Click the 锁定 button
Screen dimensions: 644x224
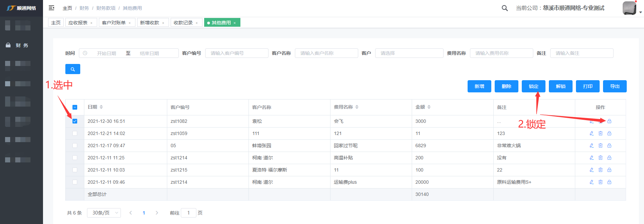click(x=533, y=86)
